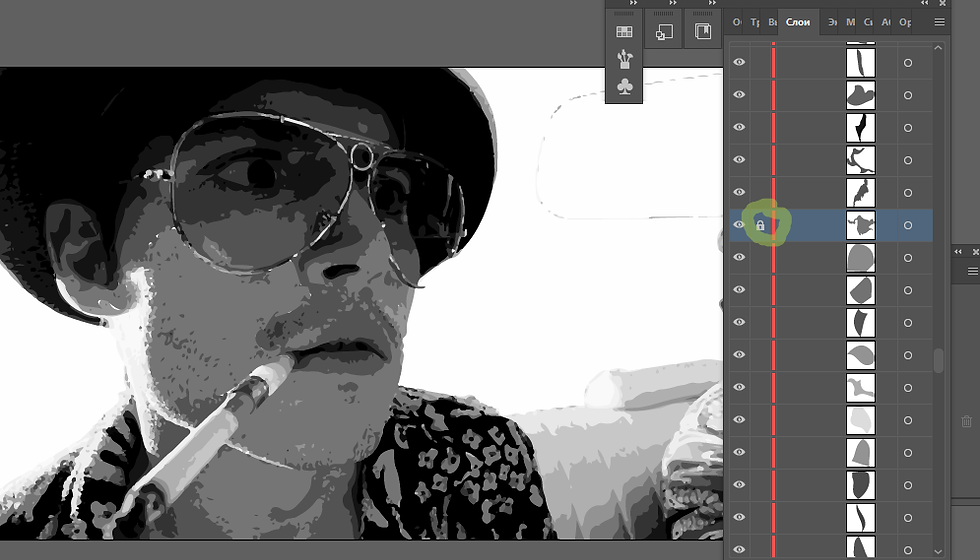Expand the collapsed Swatches panel dock arrows
Viewport: 980px width, 560px height.
pyautogui.click(x=633, y=3)
